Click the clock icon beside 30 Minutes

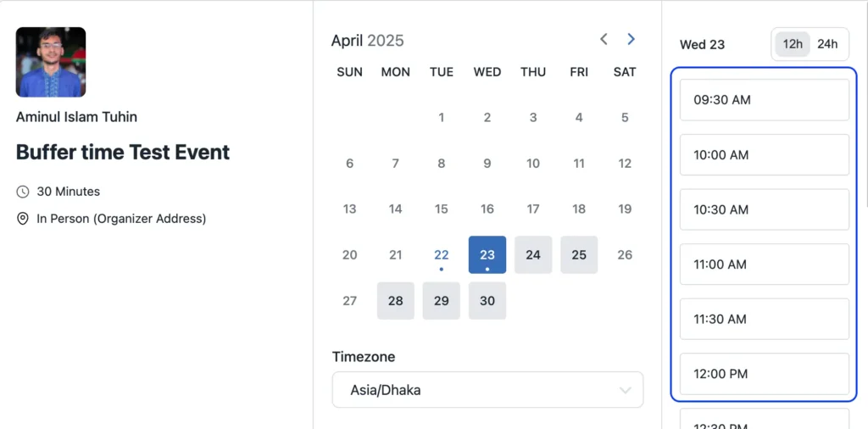point(23,192)
